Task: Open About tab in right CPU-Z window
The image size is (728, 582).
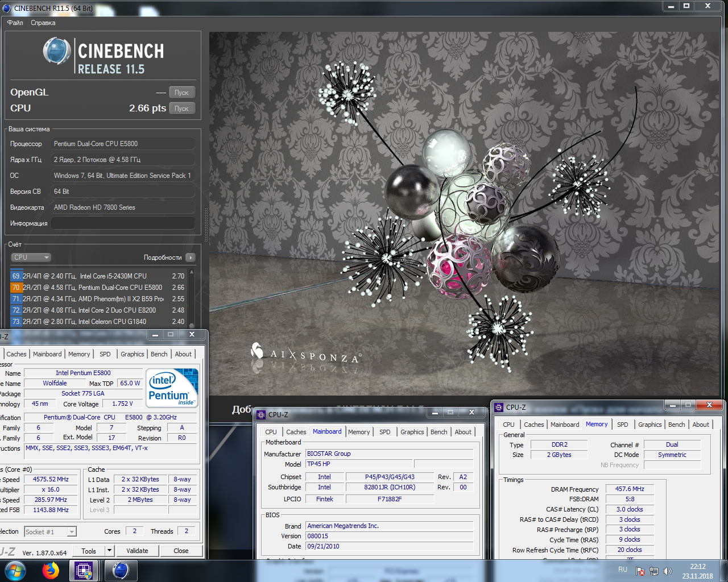Action: [701, 425]
